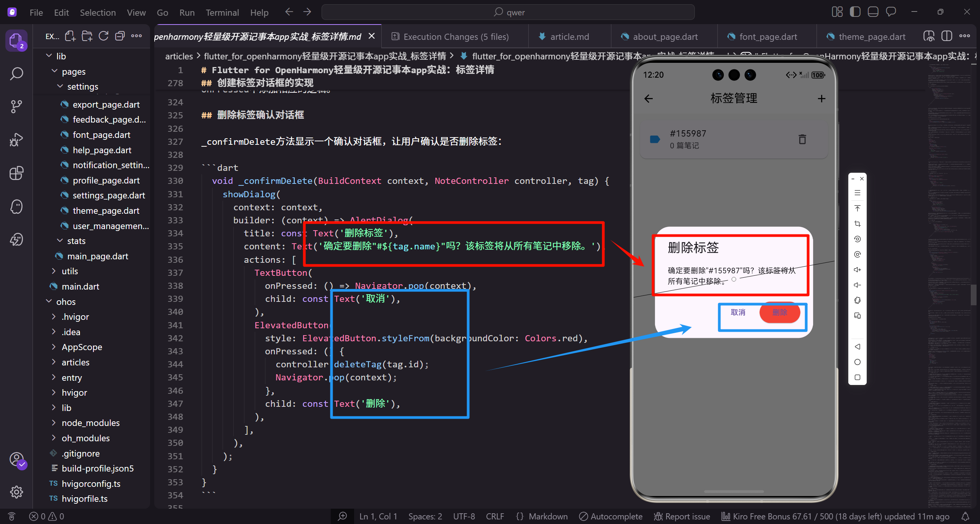Open the markdown preview to the side
The width and height of the screenshot is (980, 524).
[929, 36]
